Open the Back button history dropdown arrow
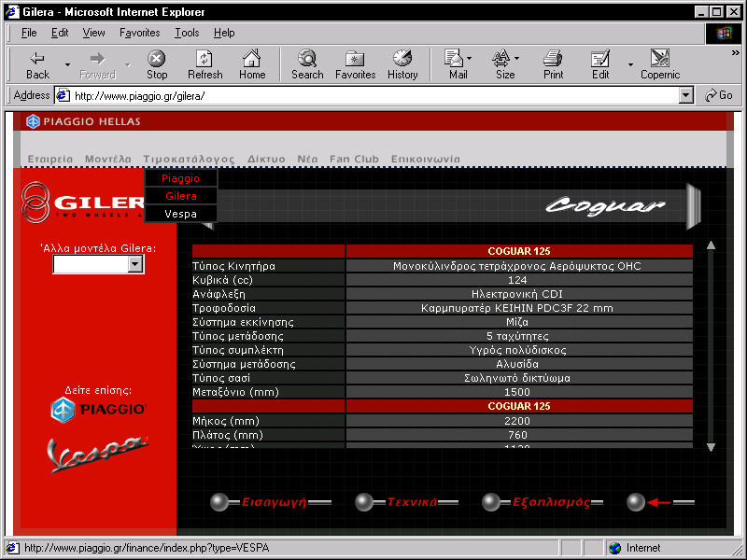Screen dimensions: 747x560 67,64
